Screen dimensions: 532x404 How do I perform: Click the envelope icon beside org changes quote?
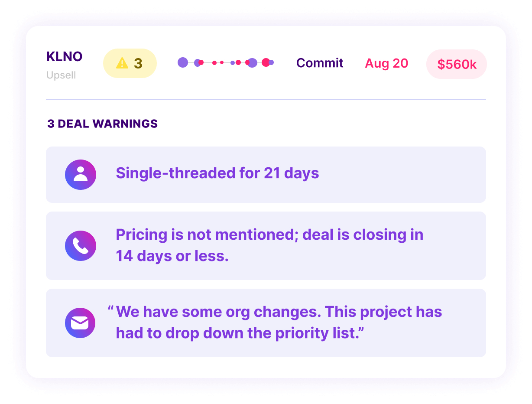(x=81, y=323)
